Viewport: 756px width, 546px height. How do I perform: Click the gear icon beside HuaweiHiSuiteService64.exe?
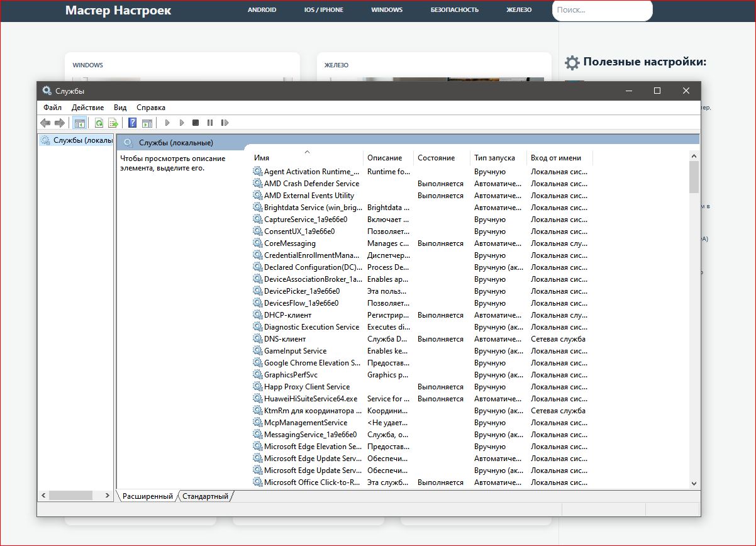coord(258,399)
